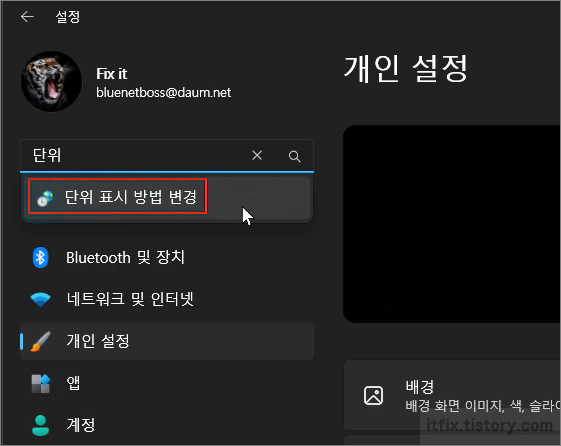Open 네트워크 및 인터넷 settings
The width and height of the screenshot is (561, 446).
click(x=167, y=299)
